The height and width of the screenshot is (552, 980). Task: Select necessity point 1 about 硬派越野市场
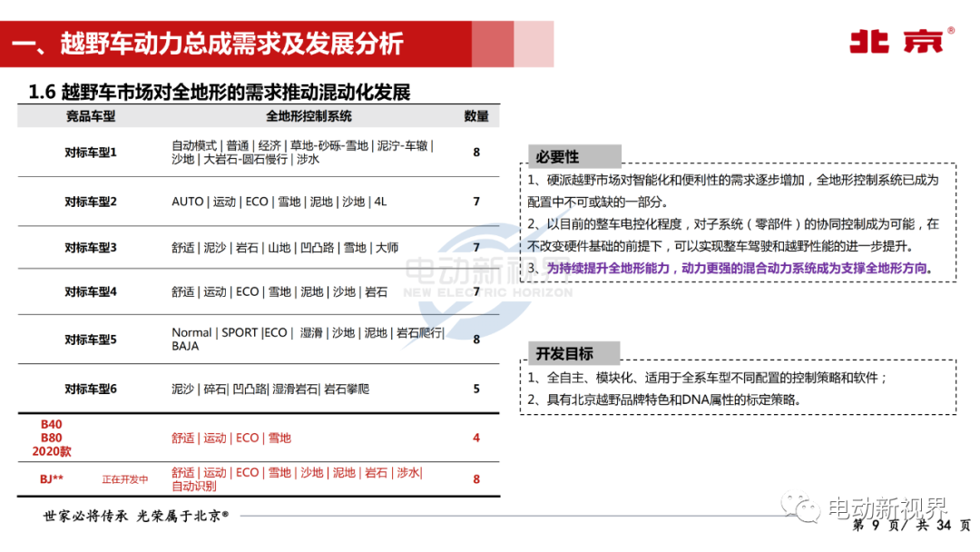pyautogui.click(x=733, y=191)
